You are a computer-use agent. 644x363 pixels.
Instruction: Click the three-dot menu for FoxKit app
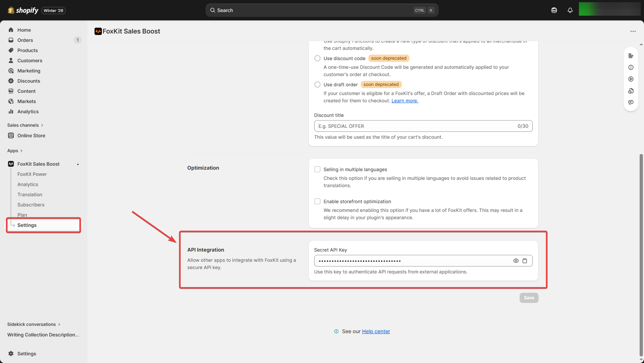[633, 31]
